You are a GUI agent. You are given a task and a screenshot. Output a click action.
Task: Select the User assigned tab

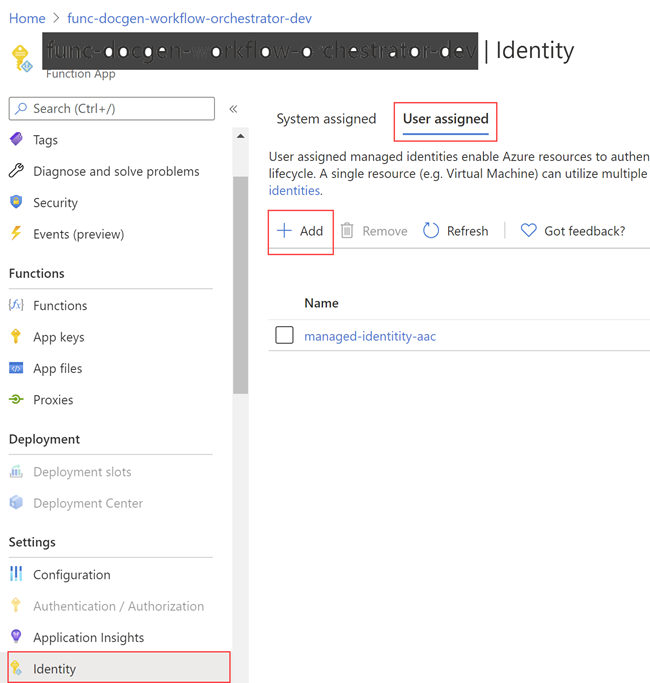[445, 119]
